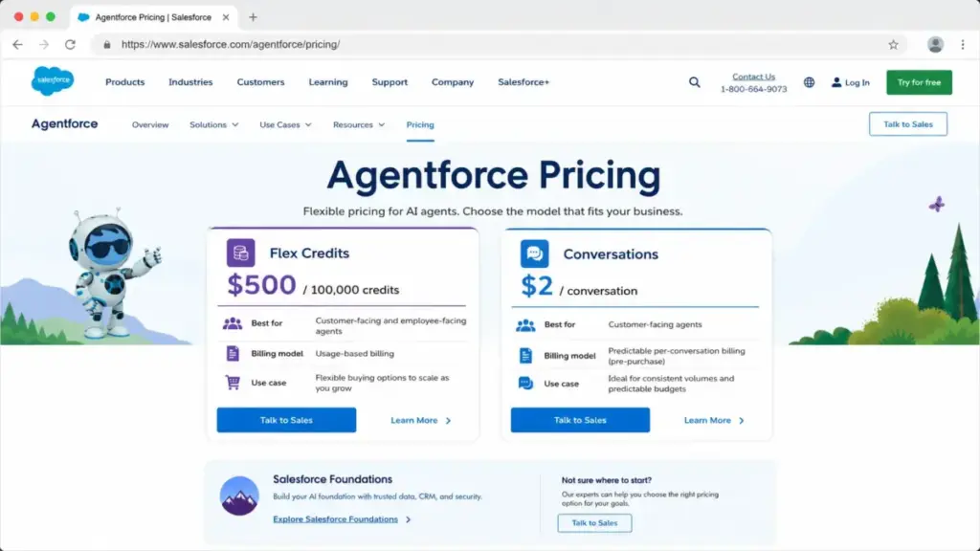980x551 pixels.
Task: Open the Learning menu
Action: point(328,82)
